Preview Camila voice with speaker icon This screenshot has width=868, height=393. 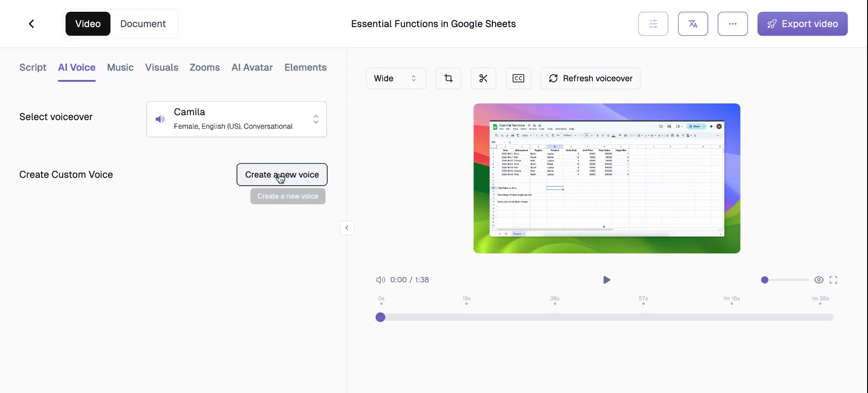[160, 119]
